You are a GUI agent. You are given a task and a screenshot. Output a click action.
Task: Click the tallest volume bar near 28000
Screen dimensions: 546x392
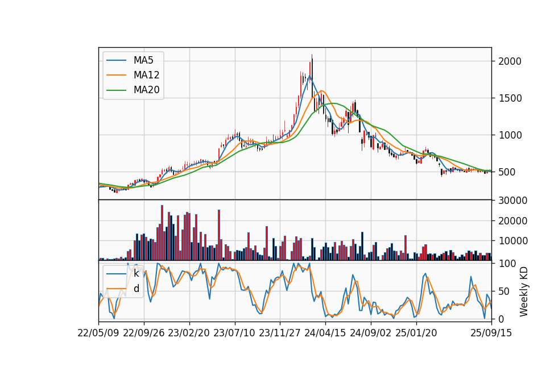162,233
